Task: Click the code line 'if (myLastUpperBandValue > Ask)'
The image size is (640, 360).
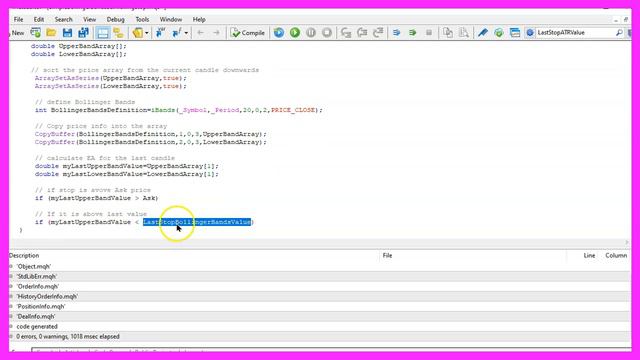Action: [x=96, y=198]
